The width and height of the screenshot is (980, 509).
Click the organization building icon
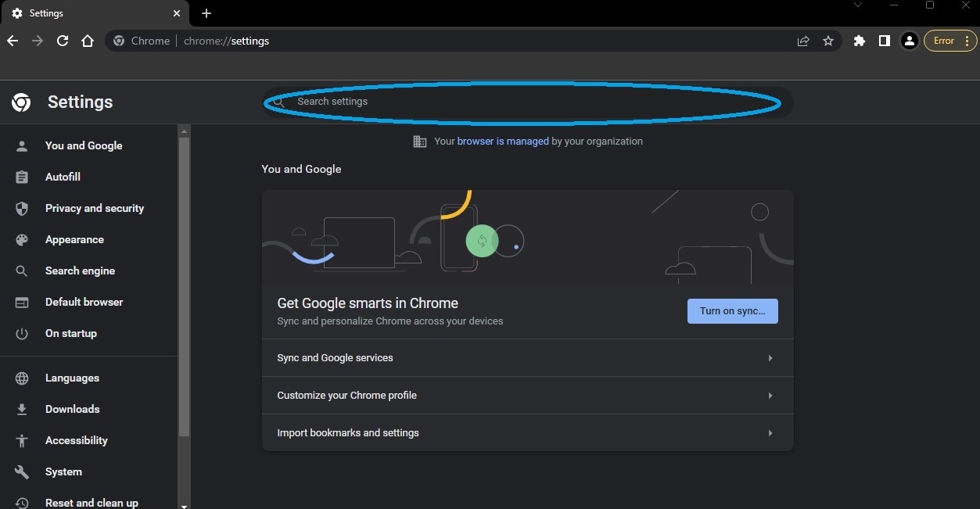pyautogui.click(x=420, y=142)
